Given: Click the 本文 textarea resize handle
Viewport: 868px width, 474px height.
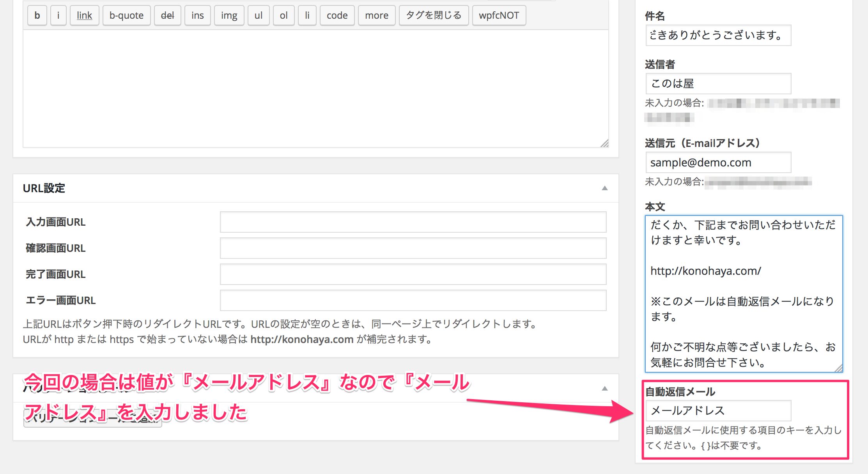Looking at the screenshot, I should click(x=838, y=368).
